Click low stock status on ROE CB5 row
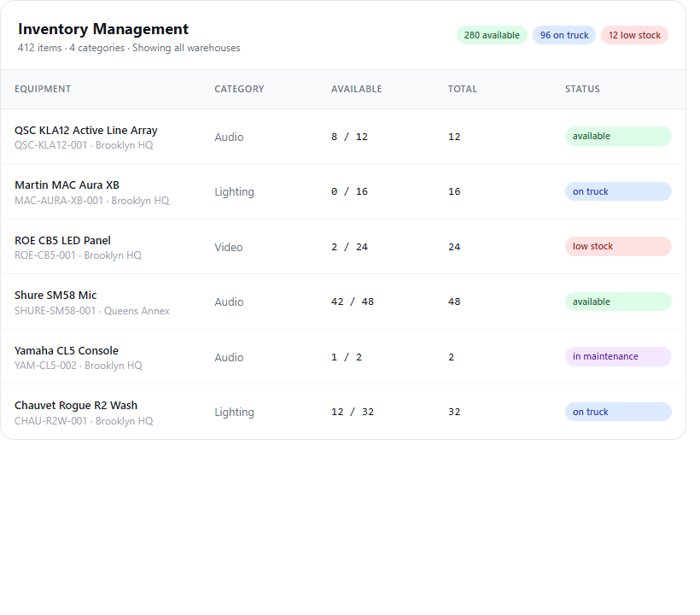The height and width of the screenshot is (615, 700). 618,247
